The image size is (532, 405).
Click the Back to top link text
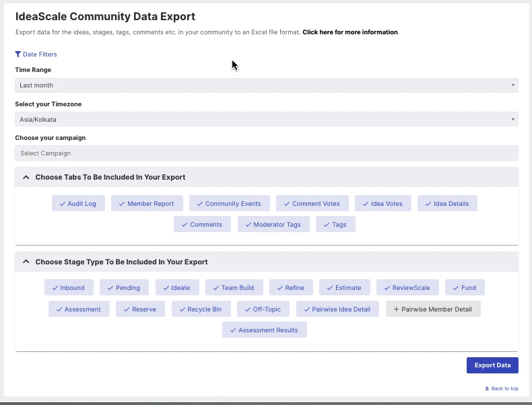[504, 389]
